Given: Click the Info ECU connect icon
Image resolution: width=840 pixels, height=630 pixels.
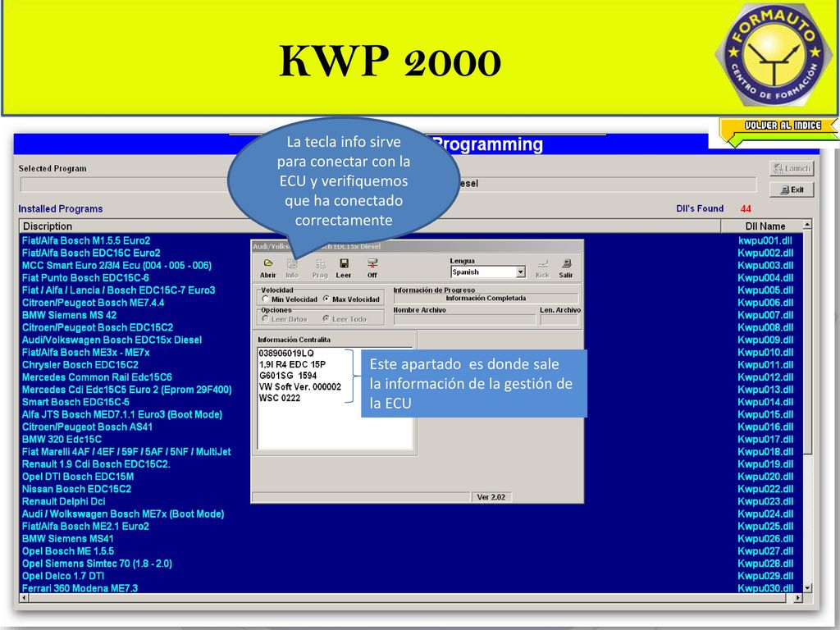Looking at the screenshot, I should [x=292, y=263].
